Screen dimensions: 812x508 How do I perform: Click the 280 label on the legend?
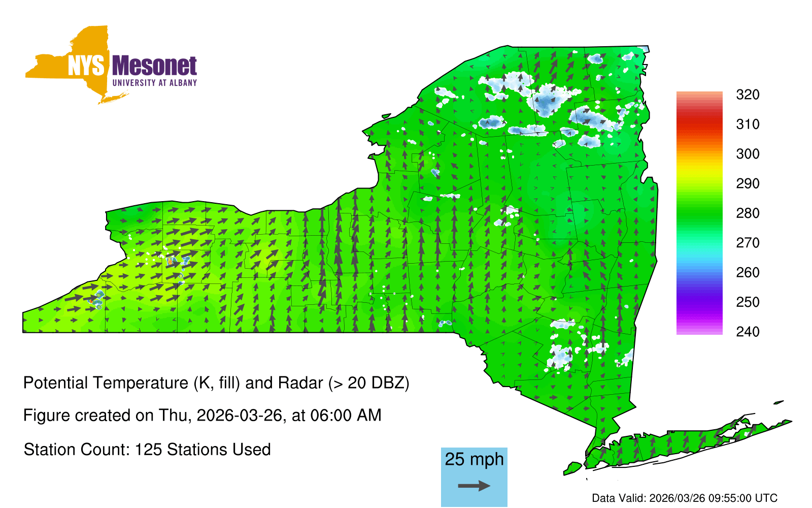748,213
